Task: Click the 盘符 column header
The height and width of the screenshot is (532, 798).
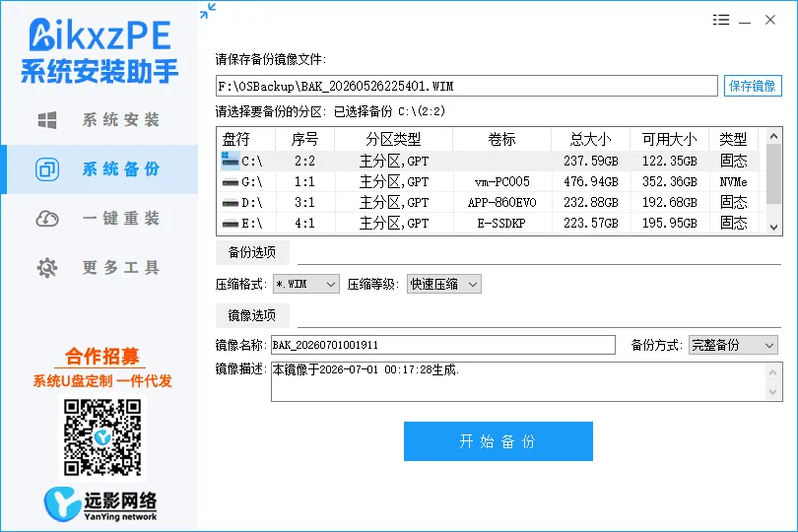Action: pos(246,139)
